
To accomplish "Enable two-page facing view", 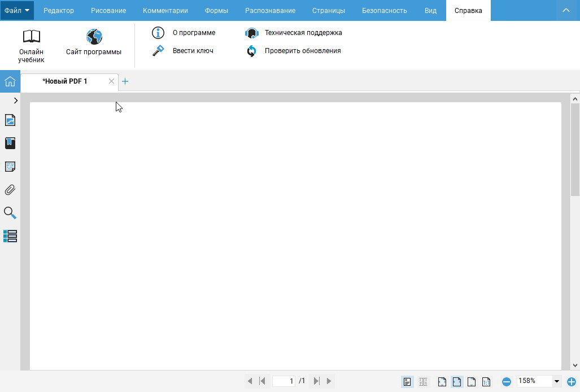I will click(x=423, y=381).
